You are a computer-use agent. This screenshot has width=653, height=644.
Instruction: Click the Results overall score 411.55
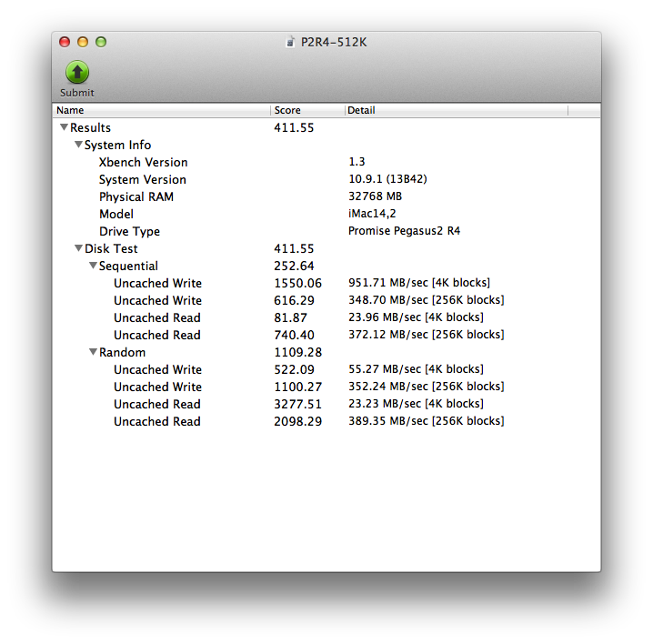click(294, 127)
